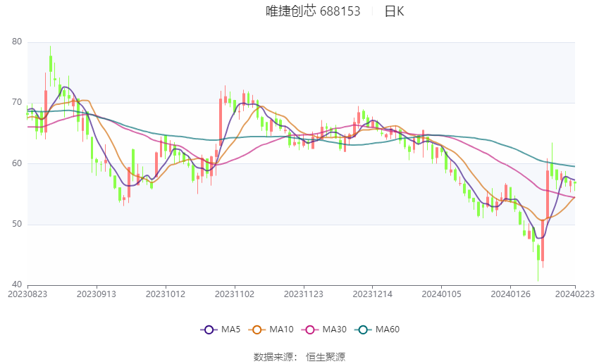Click the purple MA5 legend circle icon
Viewport: 599px width, 364px height.
[209, 330]
